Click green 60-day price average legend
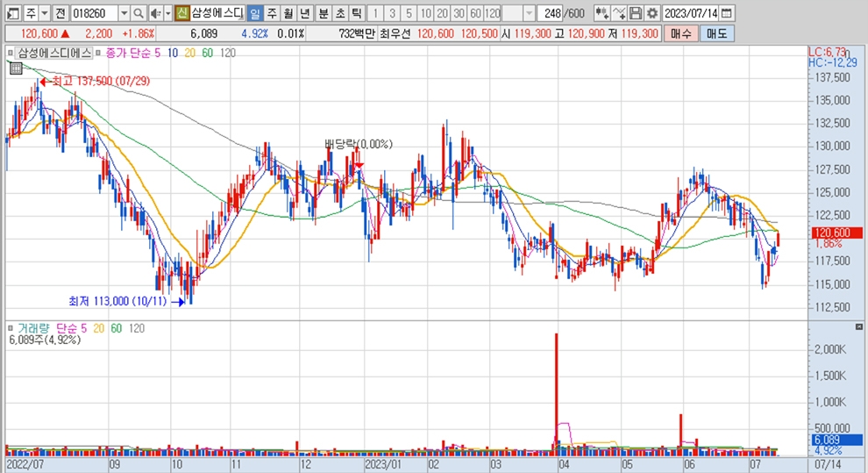The width and height of the screenshot is (868, 473). click(207, 53)
